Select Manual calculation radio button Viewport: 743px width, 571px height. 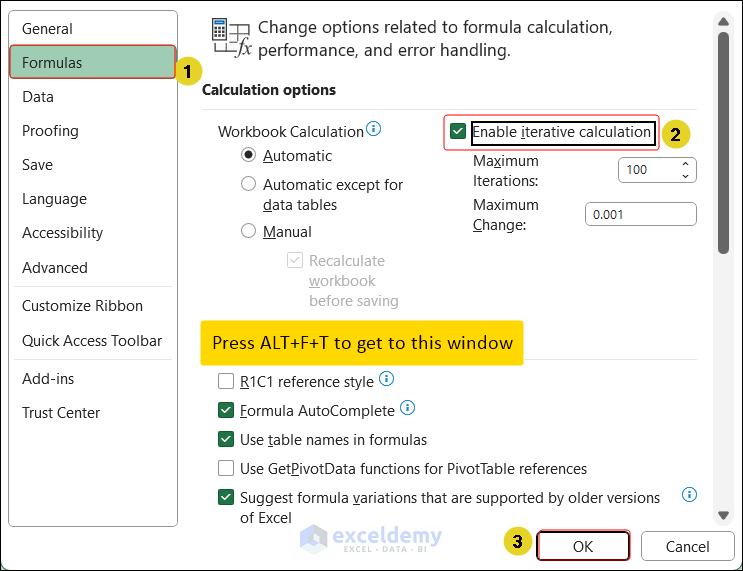point(249,232)
